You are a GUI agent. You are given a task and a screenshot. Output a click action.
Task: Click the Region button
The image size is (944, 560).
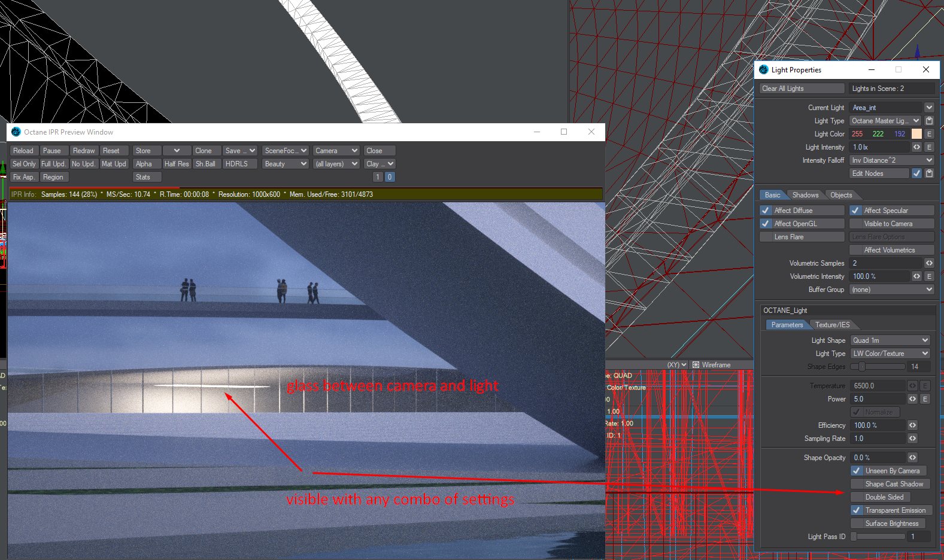click(x=54, y=177)
